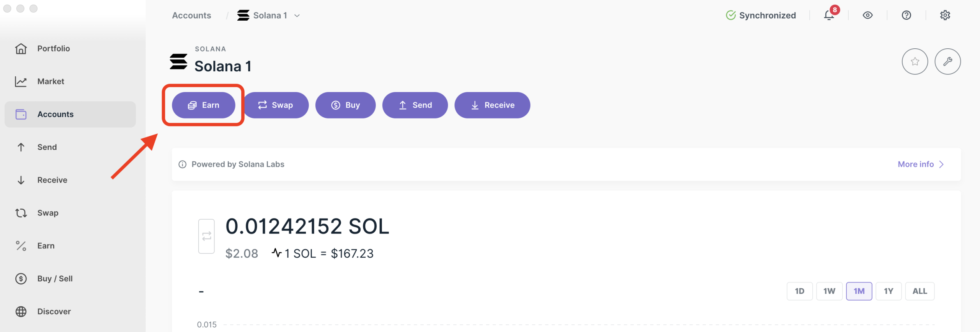Open Earn section in sidebar
The height and width of the screenshot is (332, 980).
point(46,246)
